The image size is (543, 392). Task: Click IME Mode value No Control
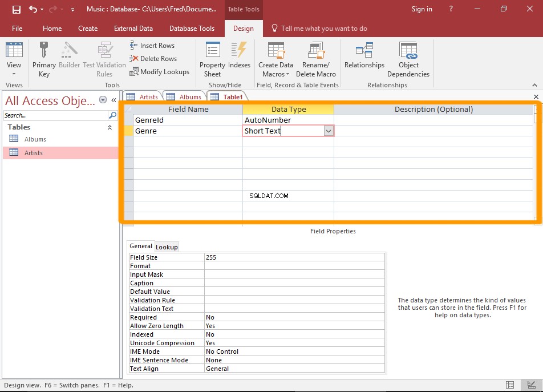coord(294,351)
